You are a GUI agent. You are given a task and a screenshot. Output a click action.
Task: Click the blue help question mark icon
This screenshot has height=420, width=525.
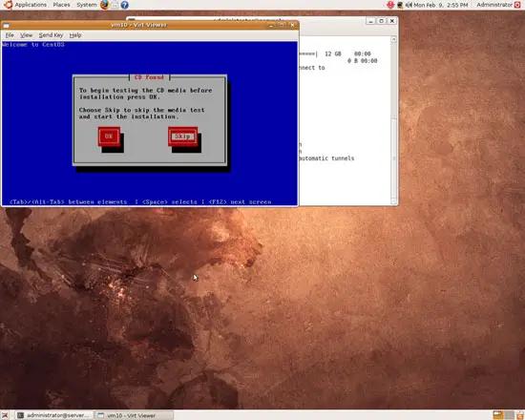click(124, 5)
